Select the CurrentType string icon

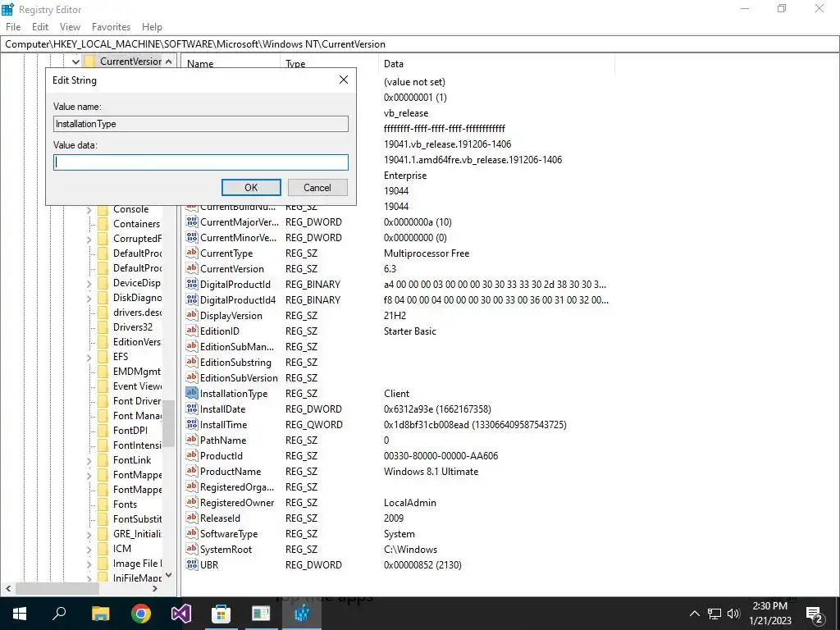[x=191, y=253]
